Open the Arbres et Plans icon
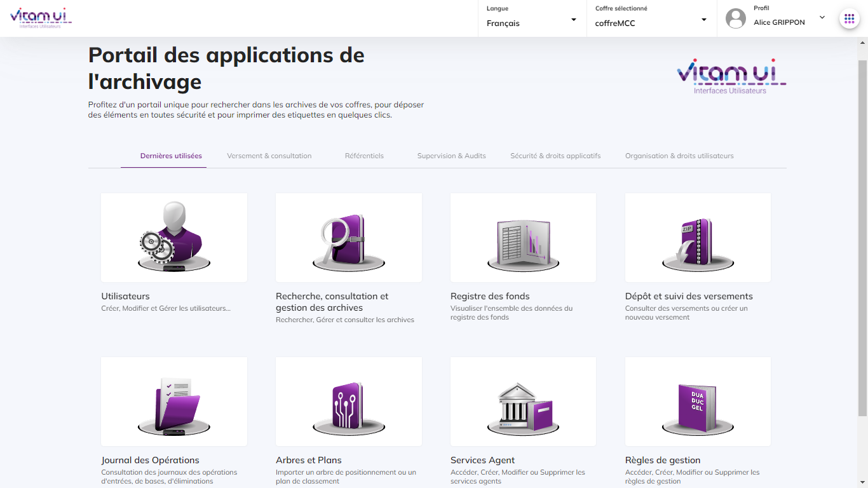This screenshot has width=868, height=488. coord(348,403)
